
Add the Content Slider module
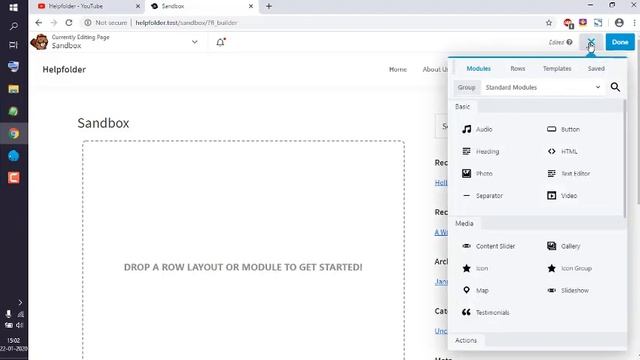coord(488,246)
